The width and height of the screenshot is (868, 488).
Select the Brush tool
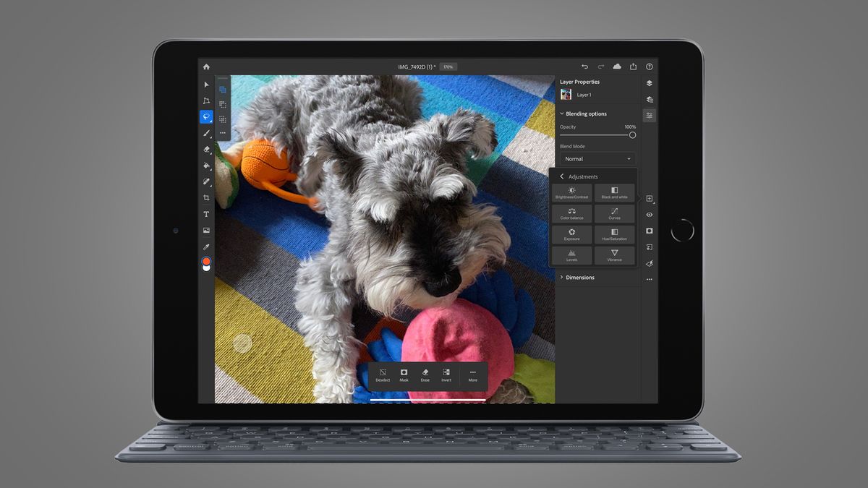click(x=206, y=133)
